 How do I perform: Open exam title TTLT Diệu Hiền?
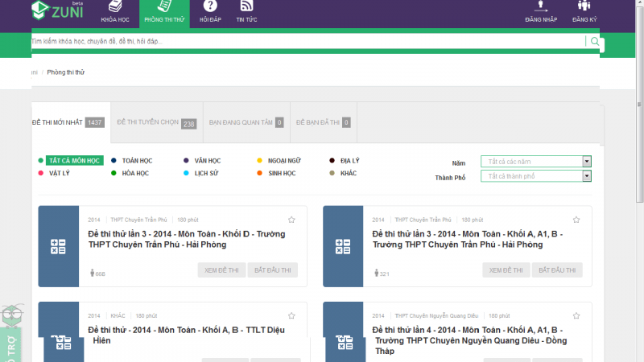pyautogui.click(x=186, y=335)
